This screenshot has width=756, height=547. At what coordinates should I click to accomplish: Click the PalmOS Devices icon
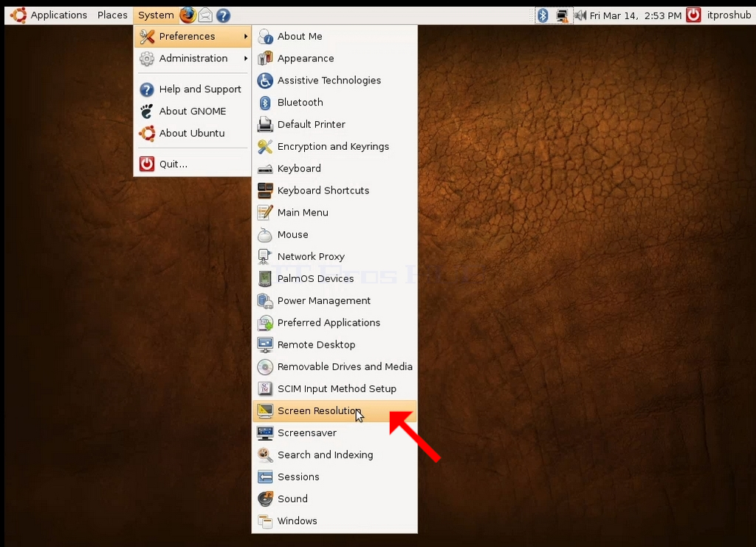click(265, 278)
